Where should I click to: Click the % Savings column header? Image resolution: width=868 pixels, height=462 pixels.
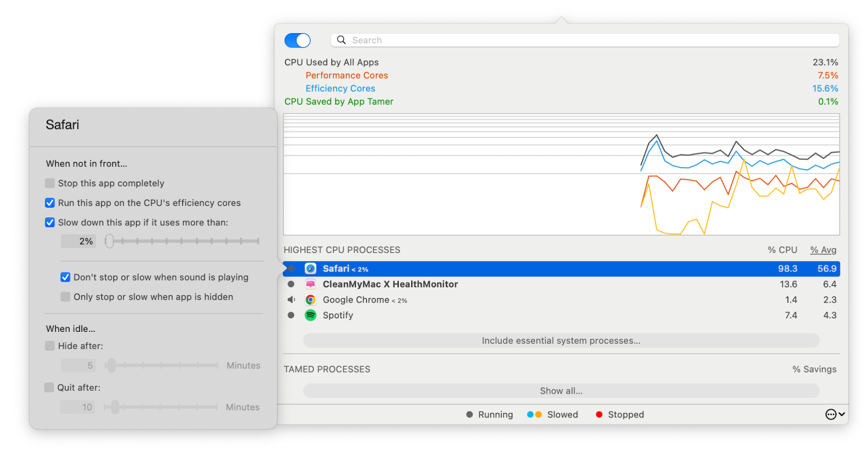(x=814, y=369)
